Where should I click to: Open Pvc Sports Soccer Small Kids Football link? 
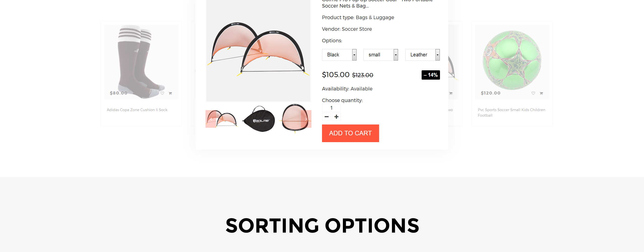pyautogui.click(x=512, y=113)
